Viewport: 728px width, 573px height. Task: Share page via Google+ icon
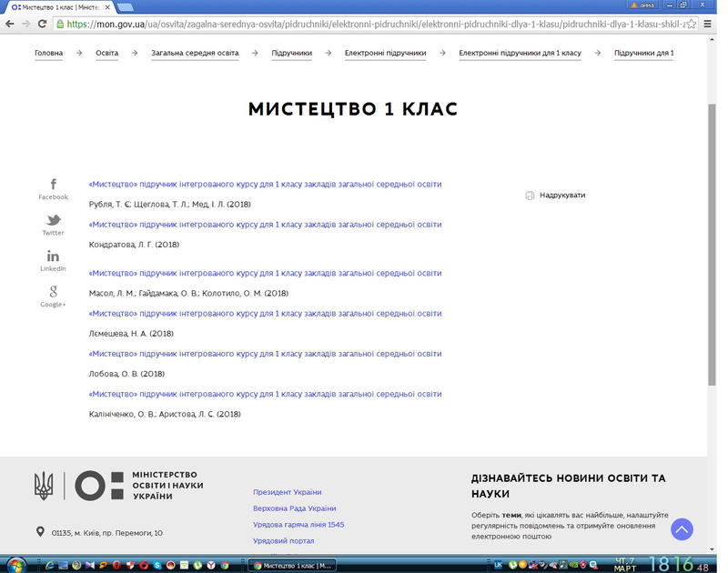pos(54,291)
